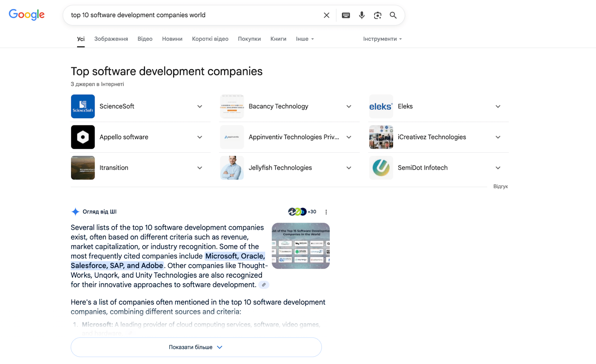This screenshot has height=364, width=596.
Task: Clear the search query with X icon
Action: pos(326,15)
